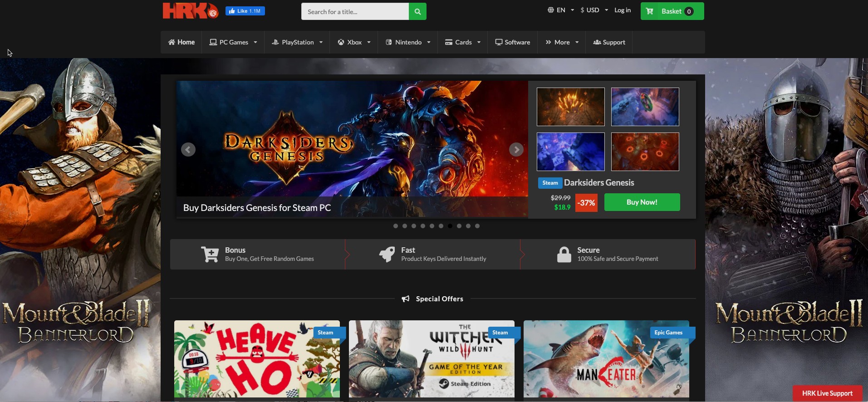
Task: Click the Darksiders Genesis title link
Action: coord(599,183)
